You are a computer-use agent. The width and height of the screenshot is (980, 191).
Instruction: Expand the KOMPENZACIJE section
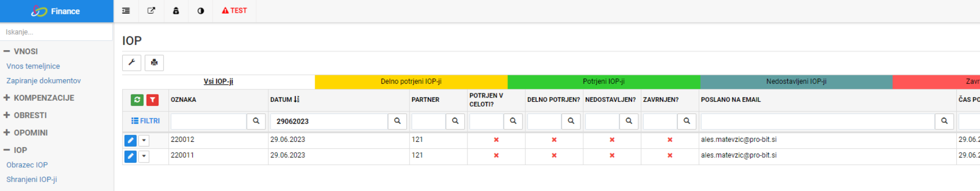[39, 98]
